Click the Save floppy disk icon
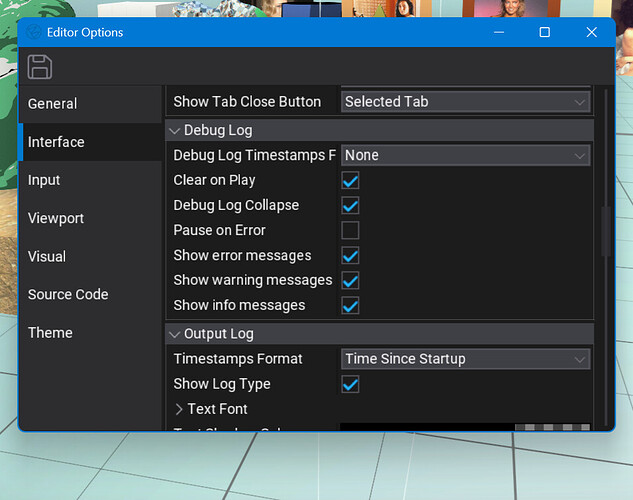Screen dimensions: 633x500 (x=40, y=67)
